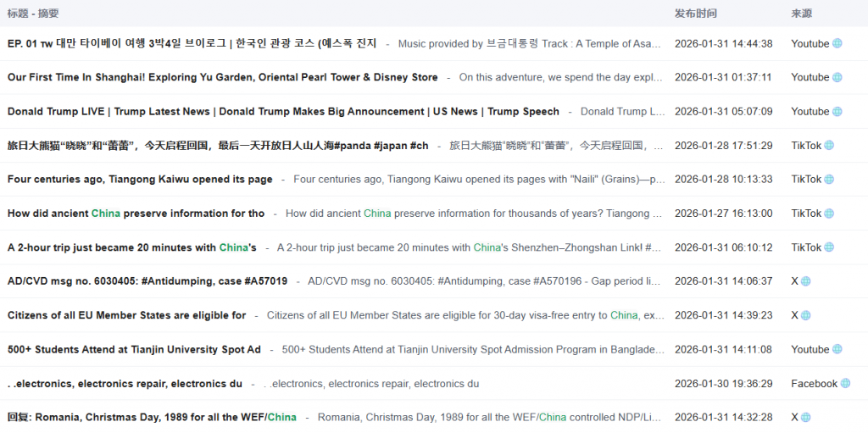The width and height of the screenshot is (868, 433).
Task: Click the 来源 column header
Action: click(x=801, y=14)
